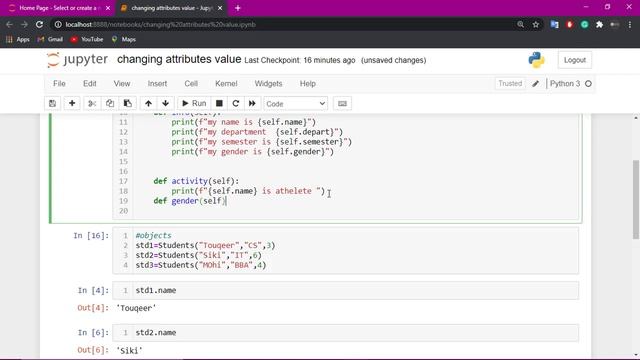Click code line std1=Students("Touqeer","CS",3)
This screenshot has width=640, height=360.
tap(205, 245)
